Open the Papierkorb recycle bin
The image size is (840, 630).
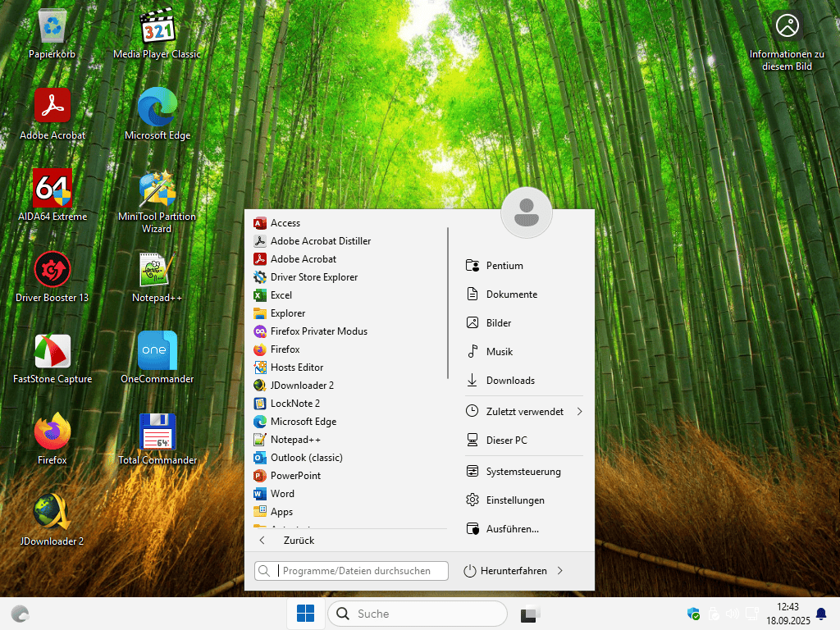[52, 28]
